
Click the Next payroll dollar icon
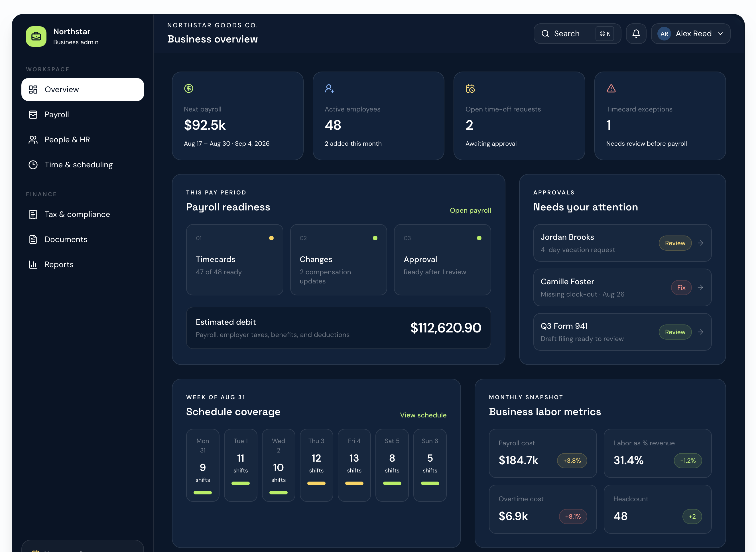pos(189,89)
